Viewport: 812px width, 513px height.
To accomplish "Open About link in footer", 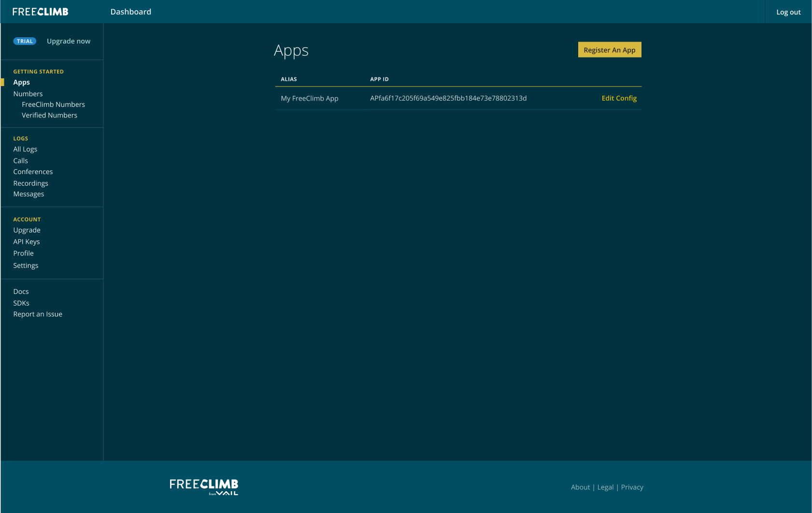I will pos(581,487).
